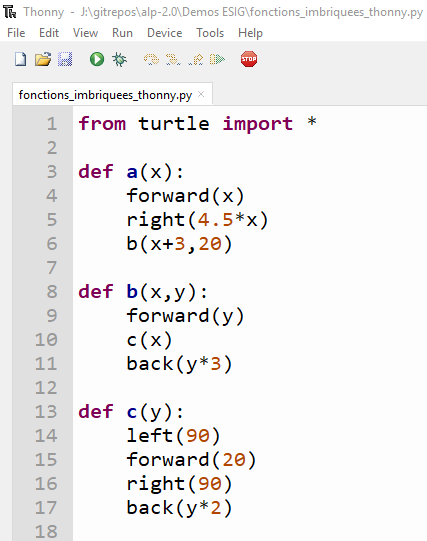Click the Step into debug icon
Screen dimensions: 427x541
coord(173,59)
